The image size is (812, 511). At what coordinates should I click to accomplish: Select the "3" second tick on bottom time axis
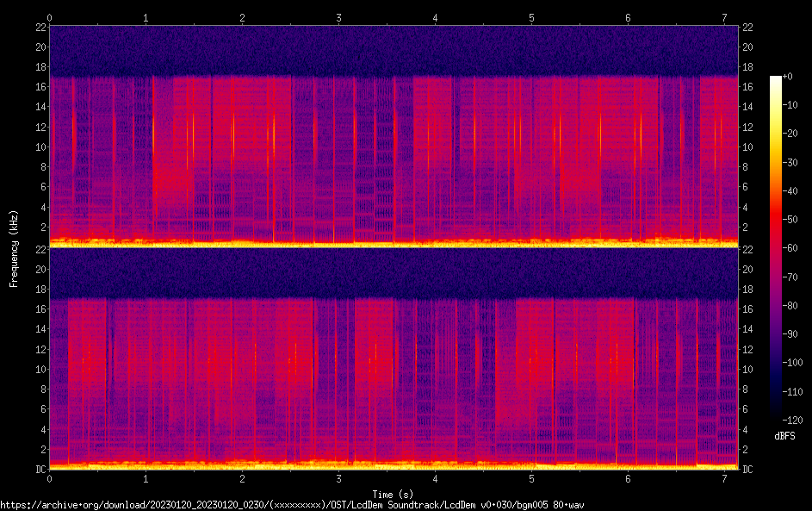point(339,478)
